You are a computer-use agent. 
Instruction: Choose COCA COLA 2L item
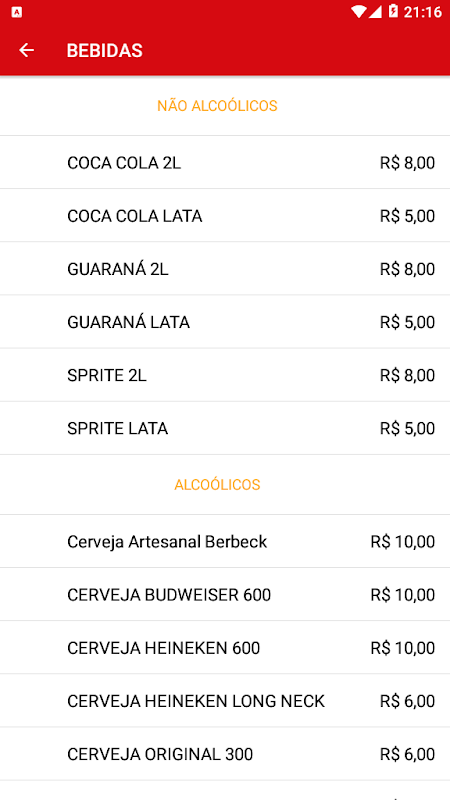225,163
